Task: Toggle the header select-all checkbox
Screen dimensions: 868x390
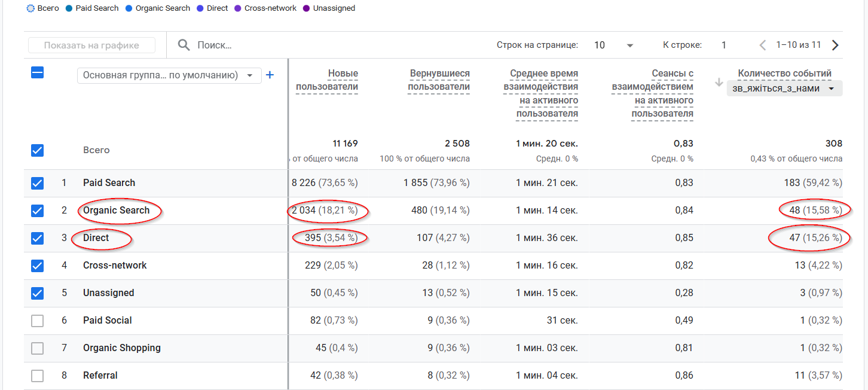Action: 37,73
